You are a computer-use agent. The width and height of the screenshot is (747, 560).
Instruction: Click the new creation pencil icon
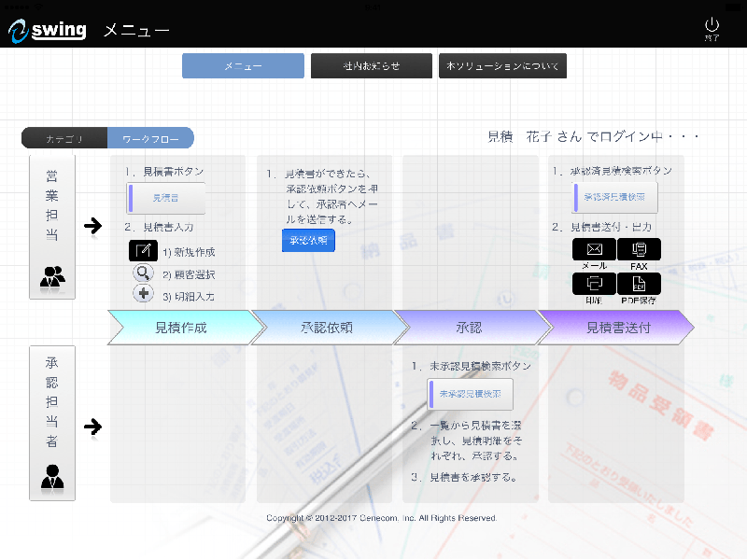coord(143,251)
